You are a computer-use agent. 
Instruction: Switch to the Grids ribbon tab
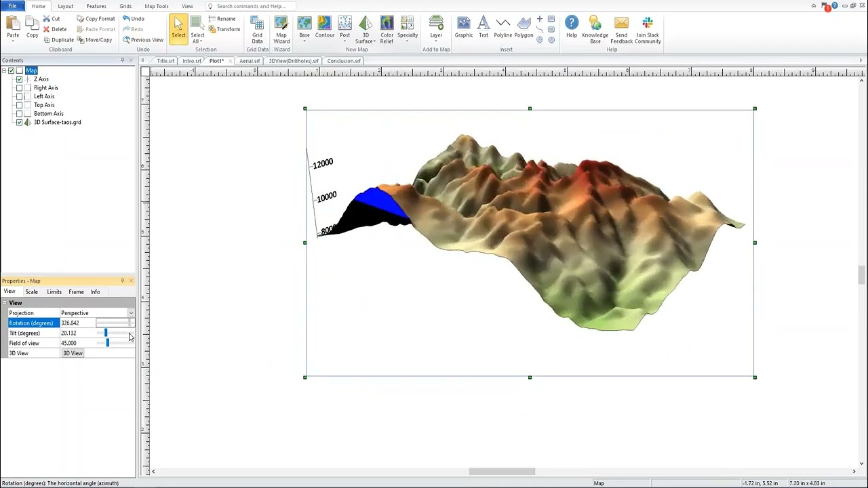125,6
